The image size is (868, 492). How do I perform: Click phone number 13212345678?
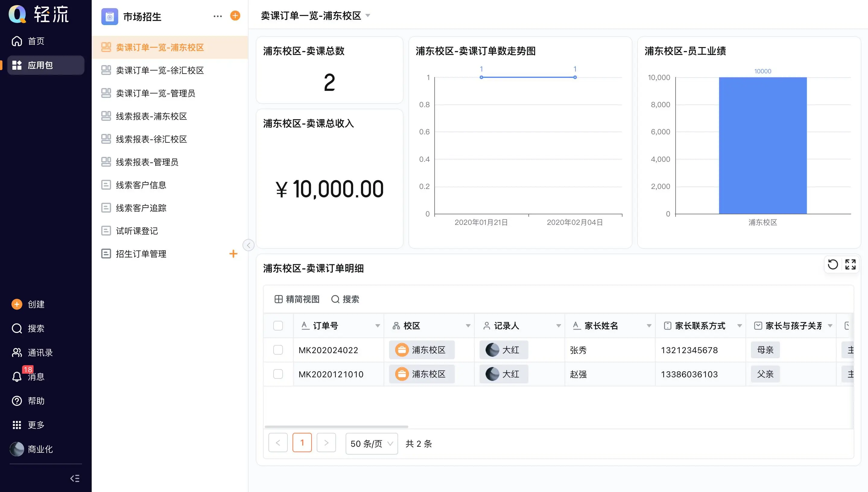coord(689,350)
